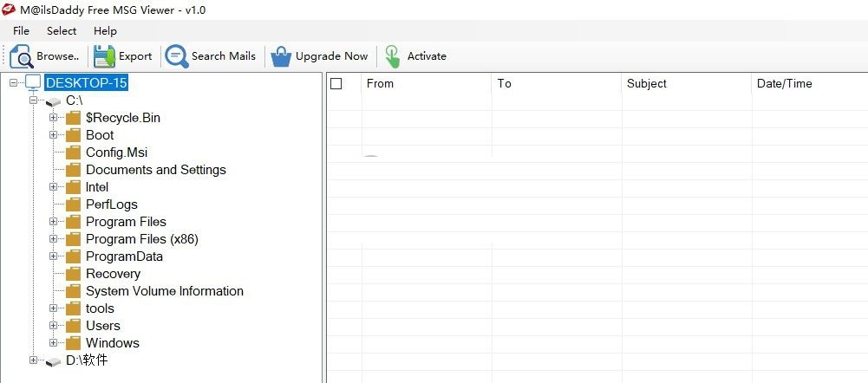Viewport: 868px width, 383px height.
Task: Click the Export button label
Action: pyautogui.click(x=135, y=56)
